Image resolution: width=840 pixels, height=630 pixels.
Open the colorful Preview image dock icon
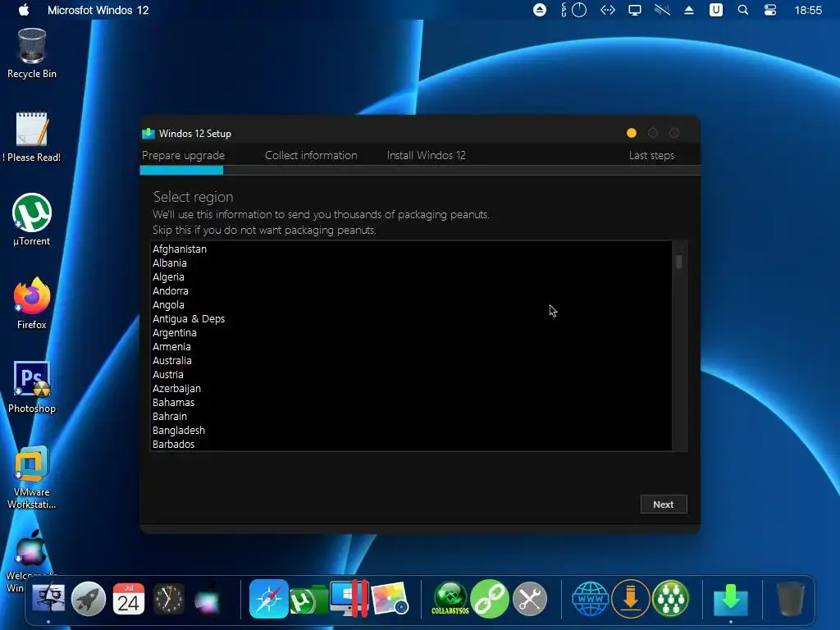[x=390, y=598]
